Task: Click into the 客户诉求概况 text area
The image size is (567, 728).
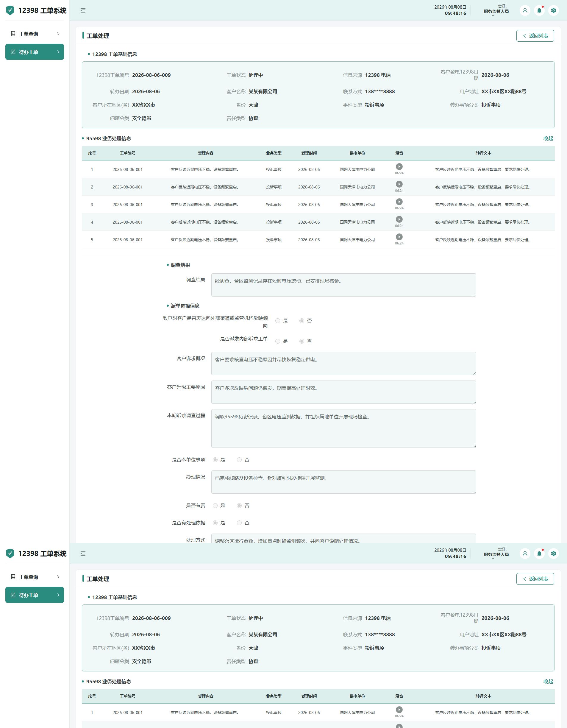Action: tap(343, 364)
